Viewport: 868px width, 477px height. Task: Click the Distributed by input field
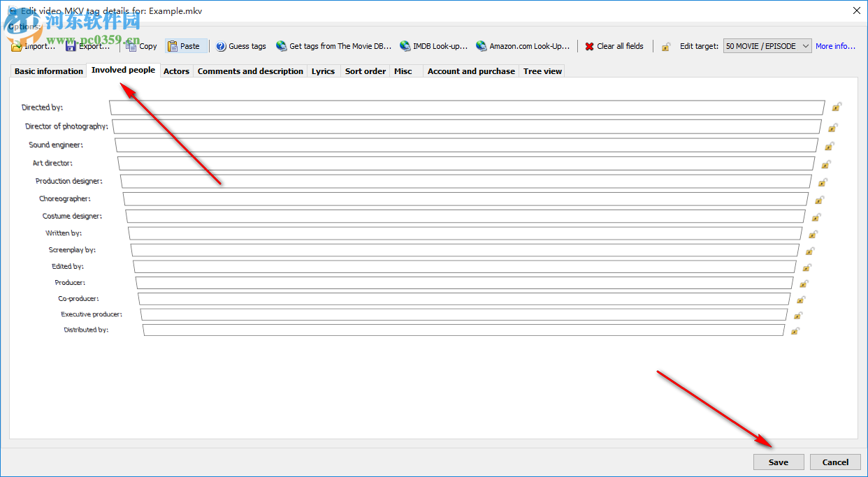coord(464,329)
